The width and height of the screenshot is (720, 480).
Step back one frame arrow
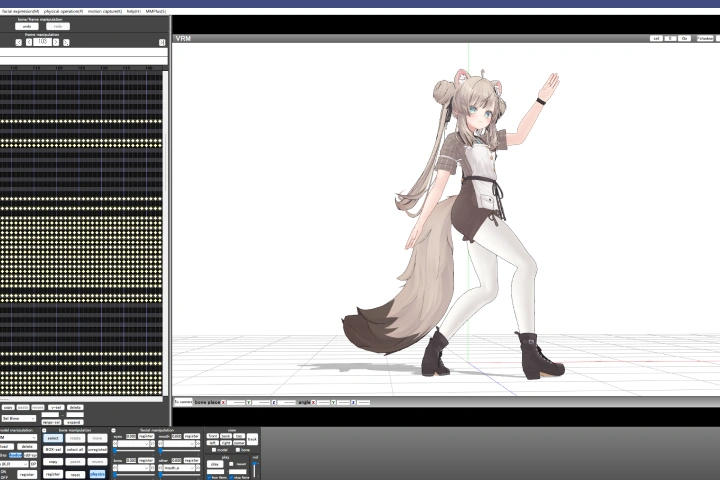pos(29,42)
